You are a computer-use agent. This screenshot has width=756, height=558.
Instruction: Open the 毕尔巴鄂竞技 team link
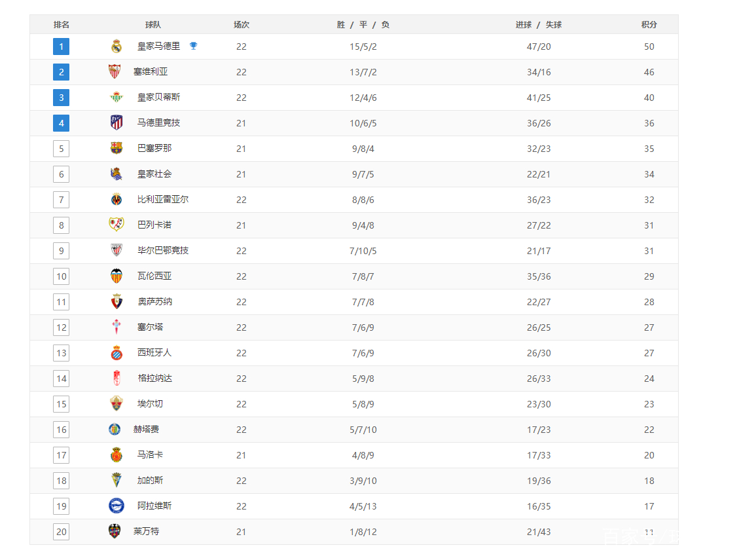point(163,250)
